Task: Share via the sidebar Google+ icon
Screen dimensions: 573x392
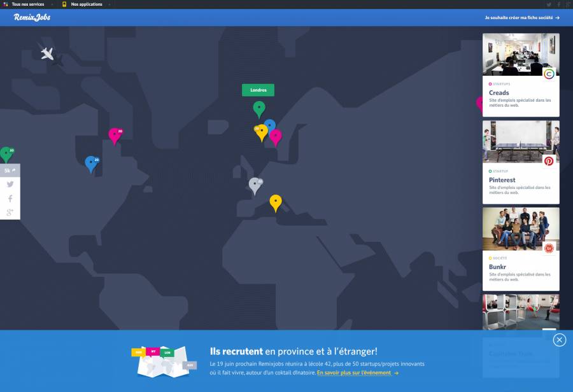Action: click(x=10, y=213)
